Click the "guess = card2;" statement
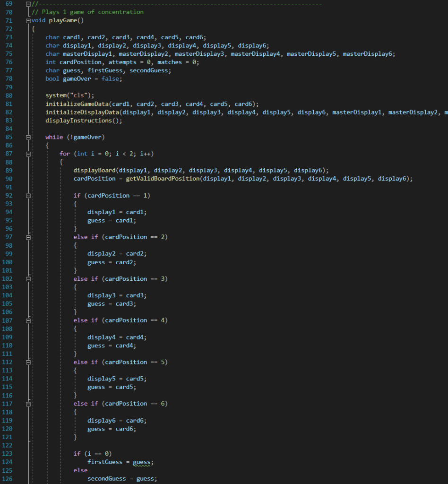Viewport: 448px width, 484px height. [112, 262]
